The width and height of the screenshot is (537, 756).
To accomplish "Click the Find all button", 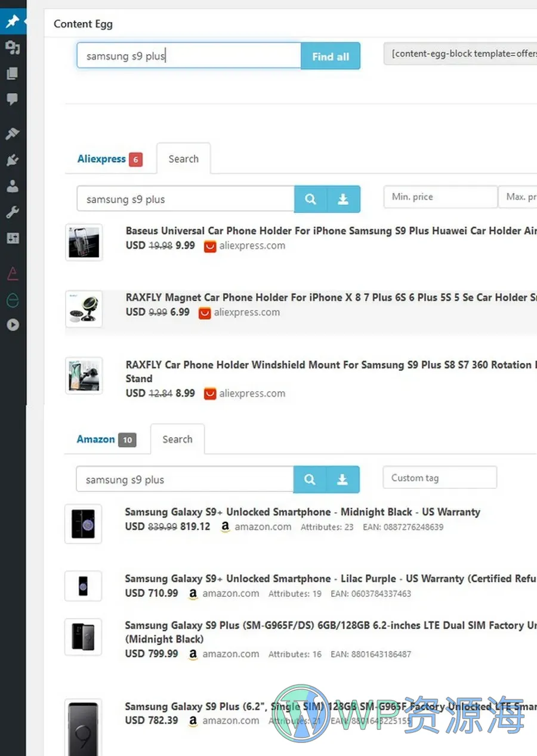I will click(x=331, y=56).
